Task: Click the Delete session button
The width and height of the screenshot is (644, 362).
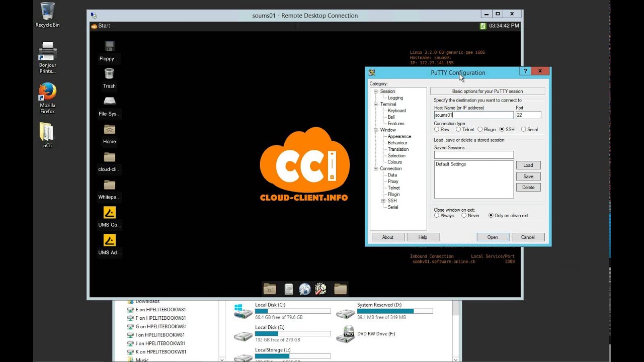Action: (528, 187)
